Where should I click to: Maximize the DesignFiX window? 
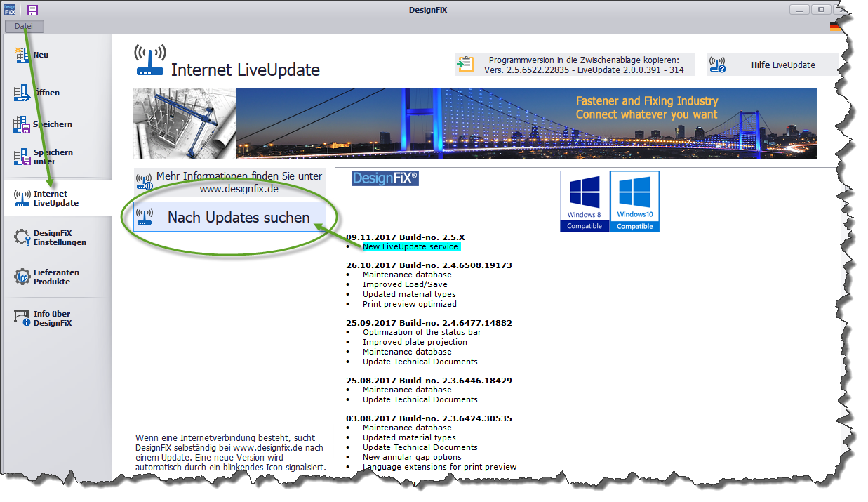(x=822, y=10)
